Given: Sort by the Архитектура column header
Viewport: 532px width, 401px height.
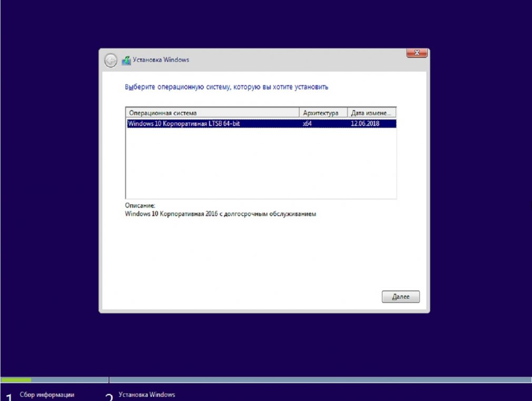Looking at the screenshot, I should pos(323,113).
